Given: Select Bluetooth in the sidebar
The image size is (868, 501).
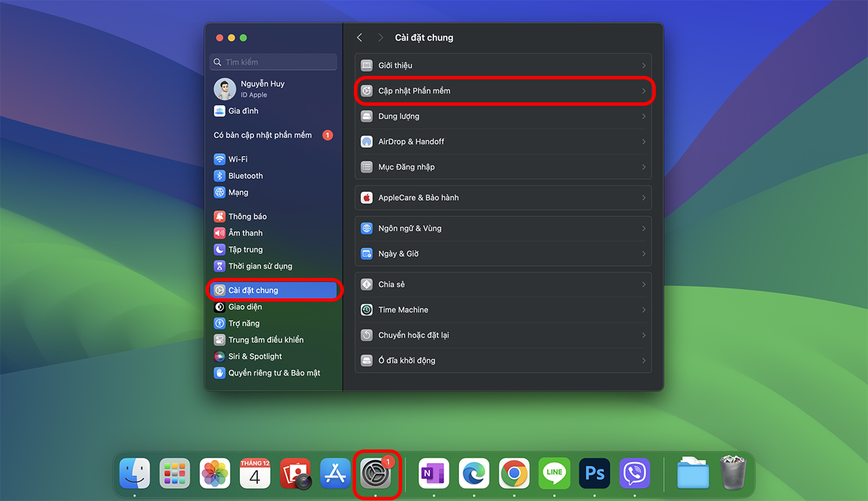Looking at the screenshot, I should pos(245,176).
